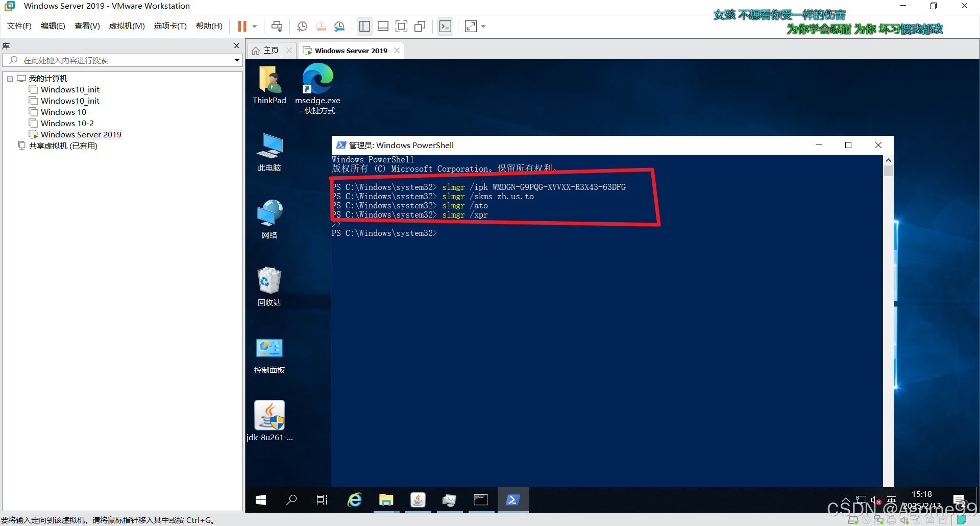Image resolution: width=980 pixels, height=526 pixels.
Task: Revert the VM to its previous snapshot
Action: (321, 27)
